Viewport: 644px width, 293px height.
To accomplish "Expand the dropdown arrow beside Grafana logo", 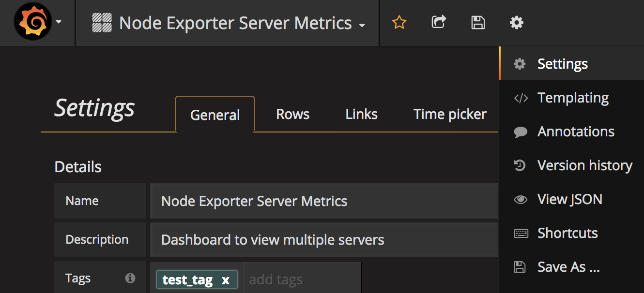I will pos(59,22).
